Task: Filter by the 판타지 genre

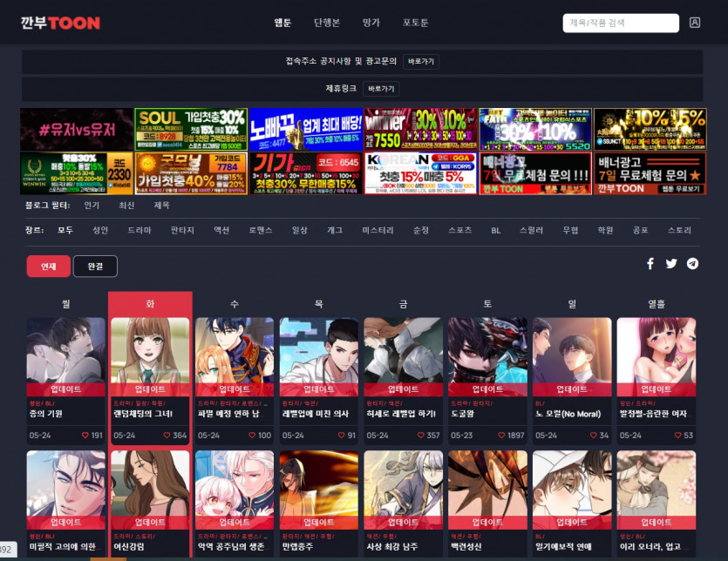Action: (x=182, y=230)
